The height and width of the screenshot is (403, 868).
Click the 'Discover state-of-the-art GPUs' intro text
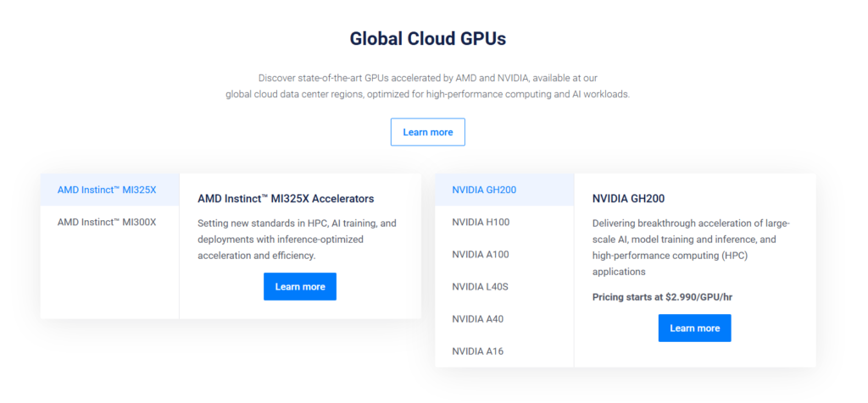point(428,86)
